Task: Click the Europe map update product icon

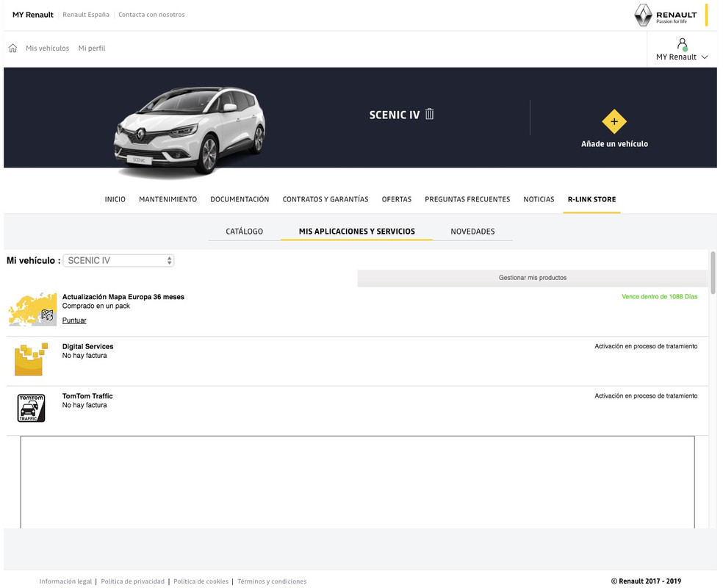Action: tap(32, 309)
